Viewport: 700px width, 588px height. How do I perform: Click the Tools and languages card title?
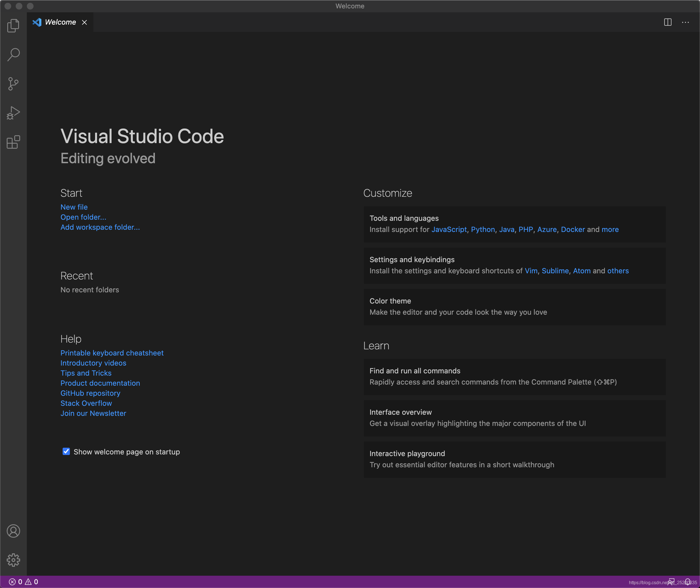coord(404,218)
